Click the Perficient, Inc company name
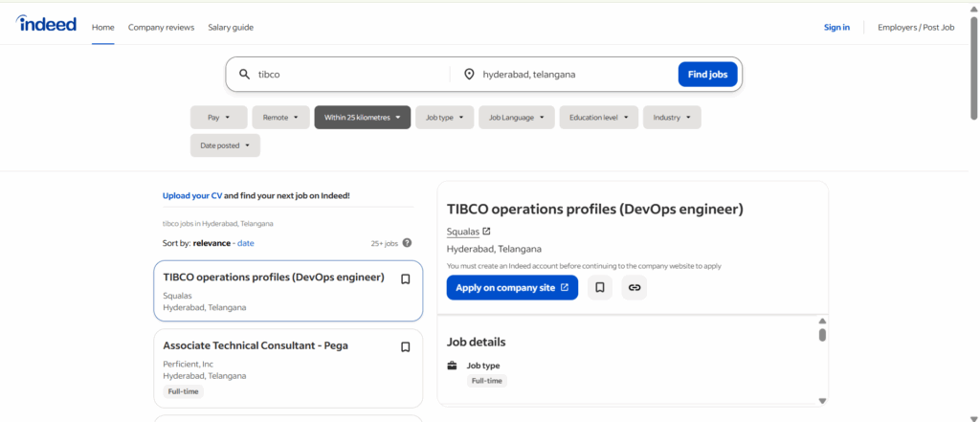This screenshot has height=422, width=980. 189,364
